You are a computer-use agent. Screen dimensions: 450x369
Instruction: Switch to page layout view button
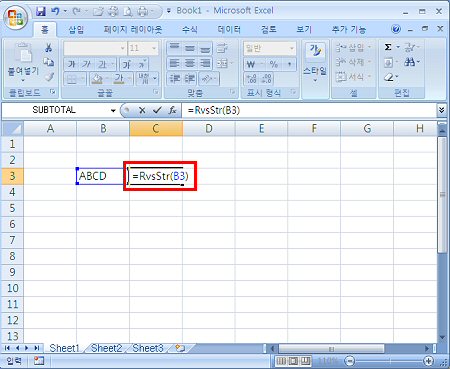pos(293,361)
